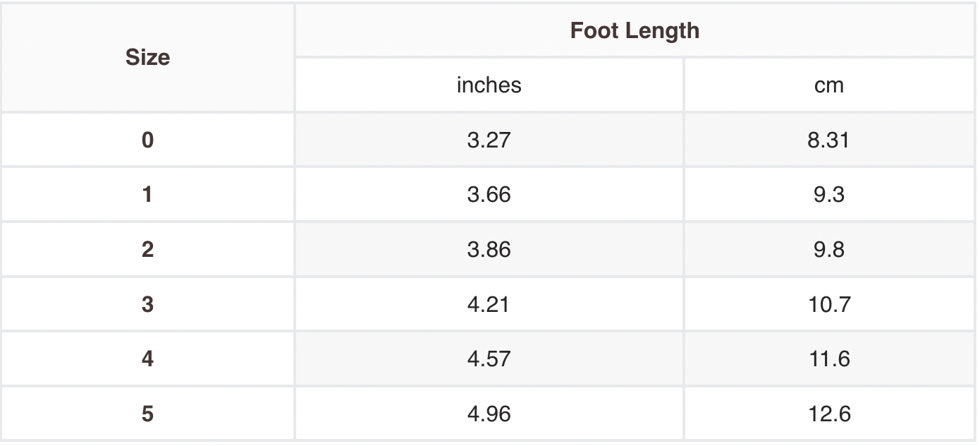Select the 3.86 inches cell
This screenshot has height=446, width=980.
point(489,249)
